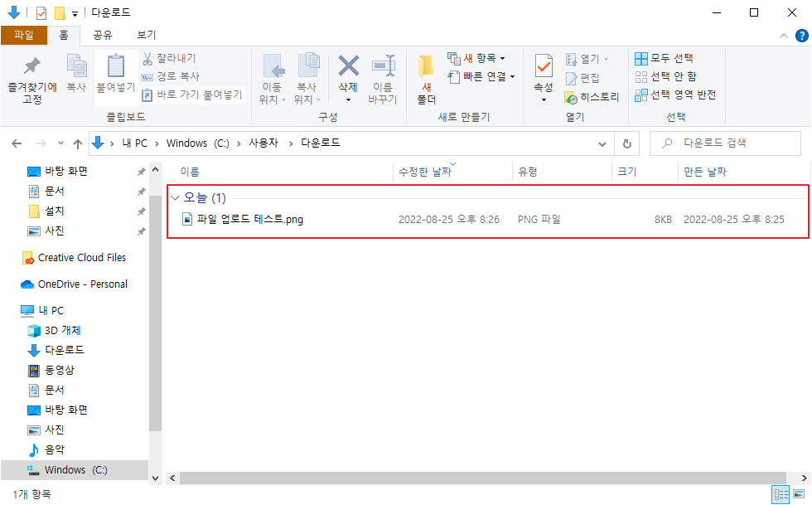This screenshot has width=812, height=505.
Task: Open 히스토리 (History) from ribbon
Action: click(x=592, y=97)
